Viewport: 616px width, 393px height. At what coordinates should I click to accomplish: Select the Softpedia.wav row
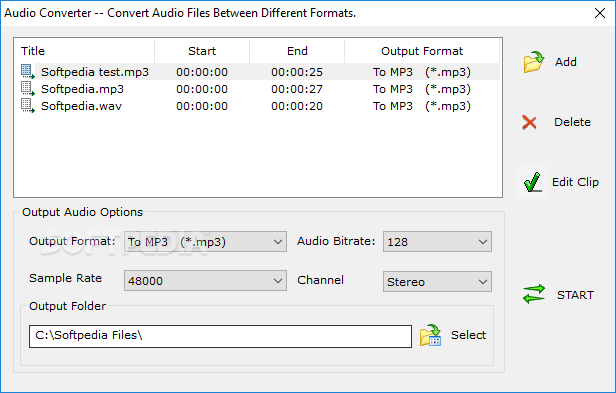coord(257,106)
